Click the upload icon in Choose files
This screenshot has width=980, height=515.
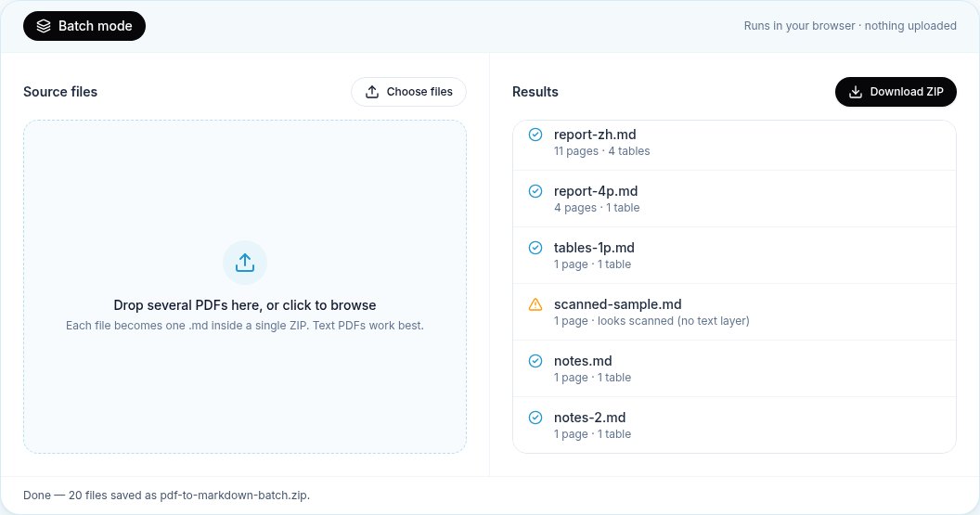[372, 92]
